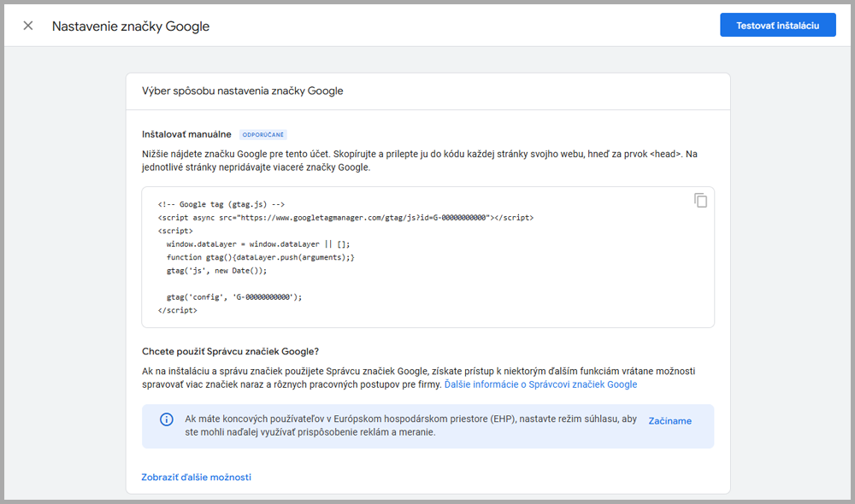Click the ODPORÚČANÉ badge
Viewport: 855px width, 504px height.
pos(263,135)
